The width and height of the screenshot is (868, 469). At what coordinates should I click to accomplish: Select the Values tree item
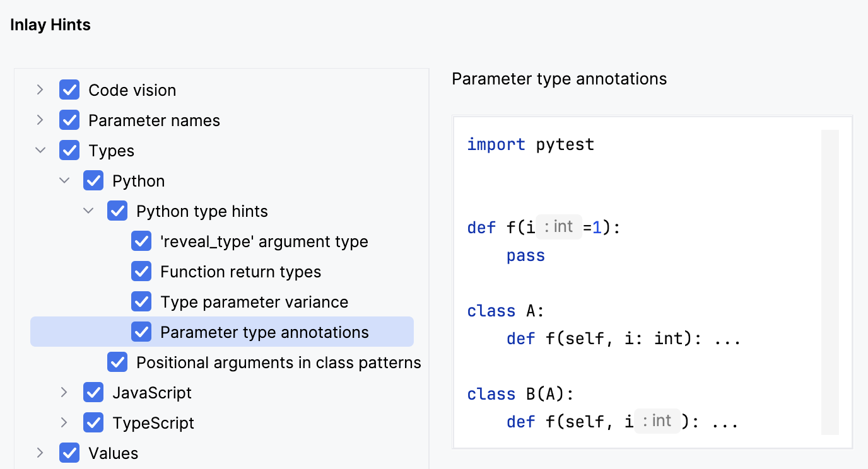[113, 453]
